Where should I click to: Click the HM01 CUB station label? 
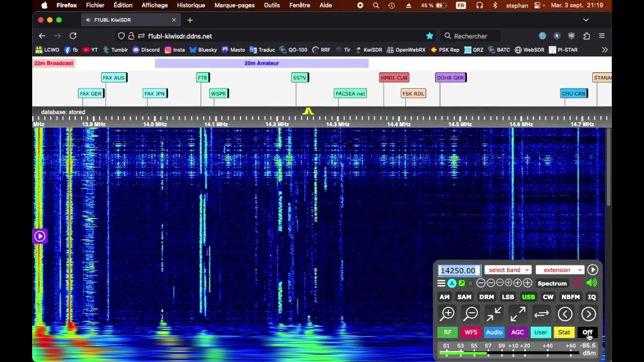click(394, 78)
